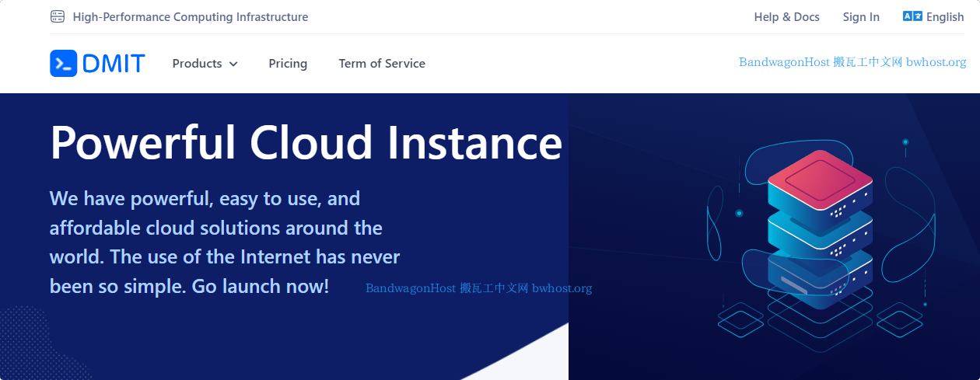
Task: Click the DMIT terminal logo icon
Action: point(63,64)
